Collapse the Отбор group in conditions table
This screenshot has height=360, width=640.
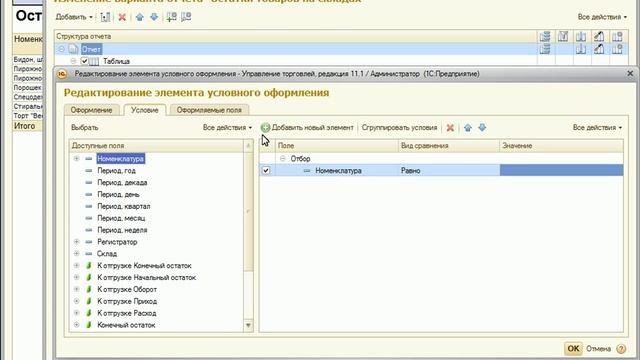(282, 159)
